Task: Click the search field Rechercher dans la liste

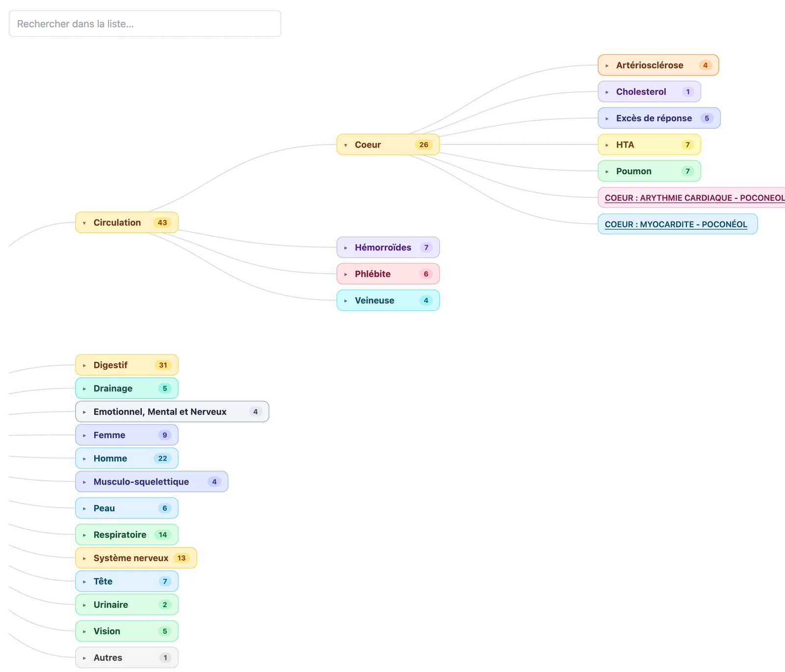Action: point(145,24)
